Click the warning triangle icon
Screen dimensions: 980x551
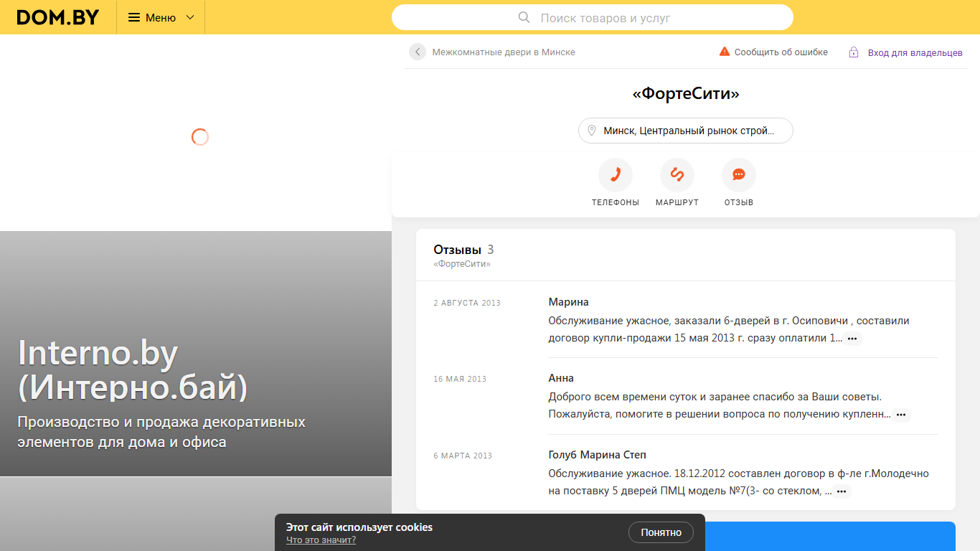click(725, 52)
